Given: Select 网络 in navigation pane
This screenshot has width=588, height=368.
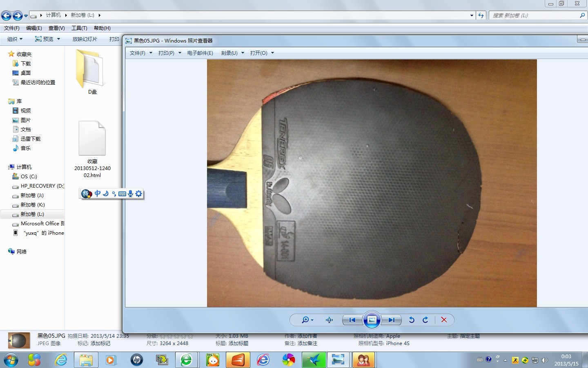Looking at the screenshot, I should coord(21,251).
